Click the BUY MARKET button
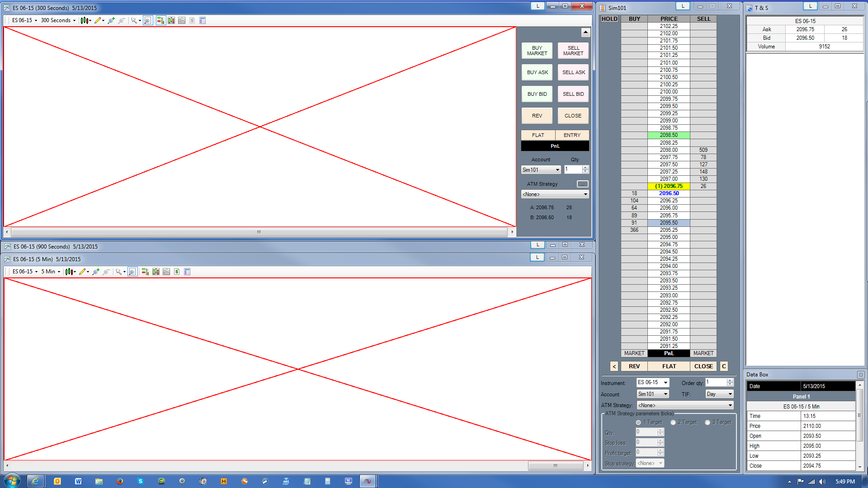This screenshot has height=488, width=868. (537, 51)
